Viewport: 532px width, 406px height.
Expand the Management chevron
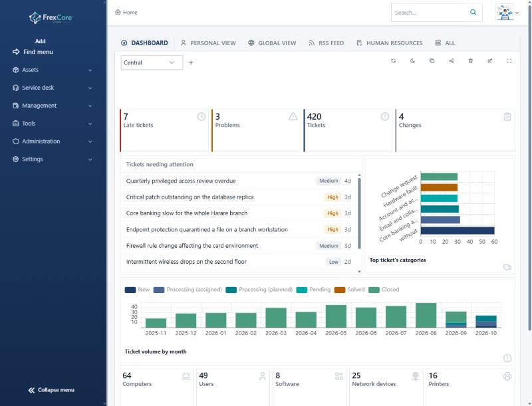coord(90,106)
